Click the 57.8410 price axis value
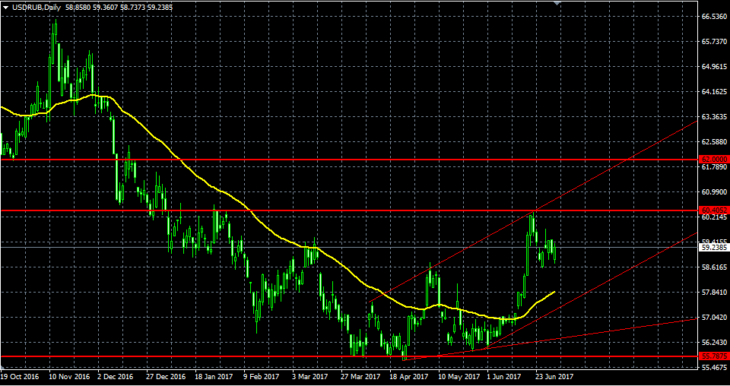Screen dimensions: 730x386 pyautogui.click(x=714, y=292)
